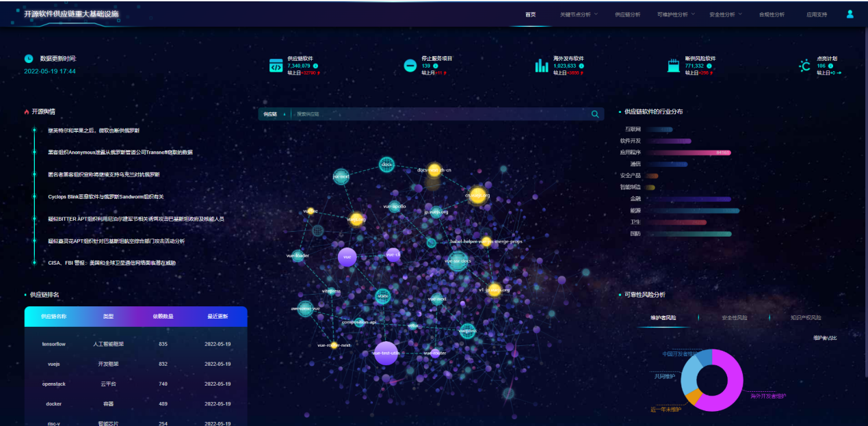
Task: Switch to the 知识产权风险 tab
Action: point(805,317)
